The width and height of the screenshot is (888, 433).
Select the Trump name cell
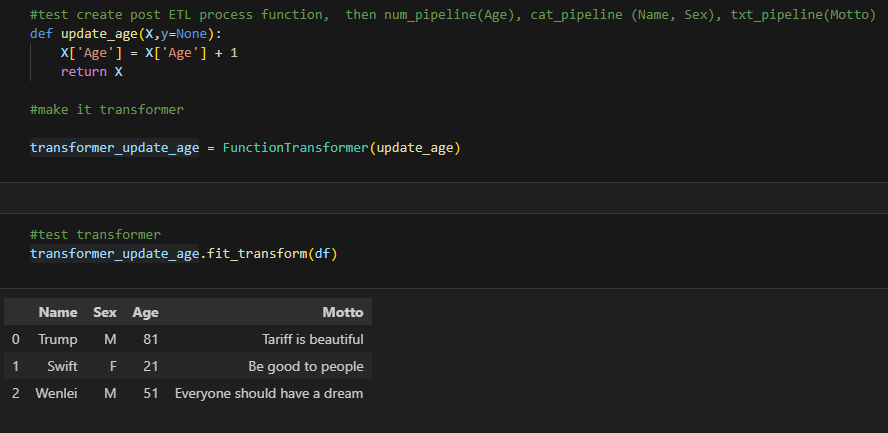tap(58, 339)
